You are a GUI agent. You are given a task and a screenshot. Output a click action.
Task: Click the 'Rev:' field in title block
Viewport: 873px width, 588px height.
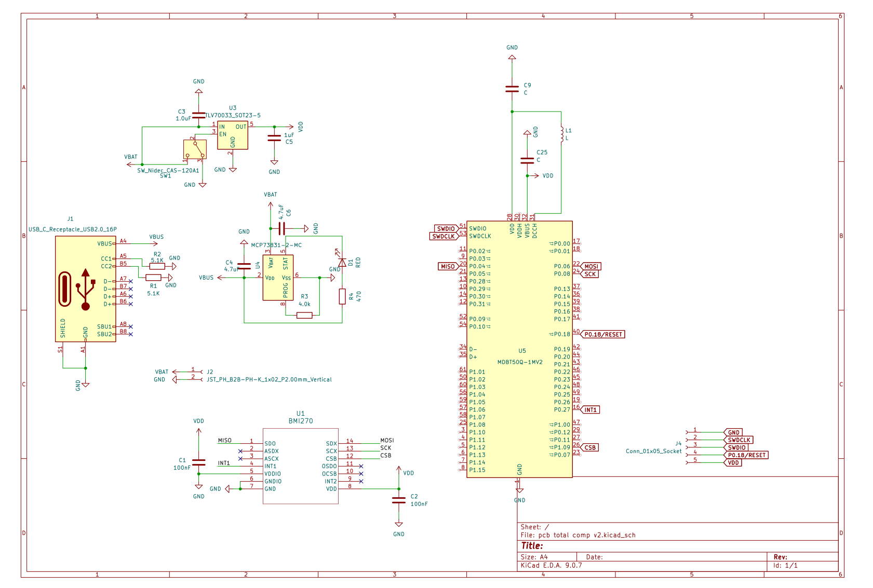click(x=780, y=557)
